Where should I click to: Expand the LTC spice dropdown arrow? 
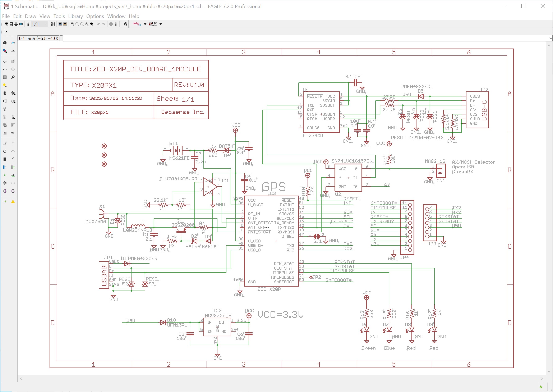(x=161, y=24)
